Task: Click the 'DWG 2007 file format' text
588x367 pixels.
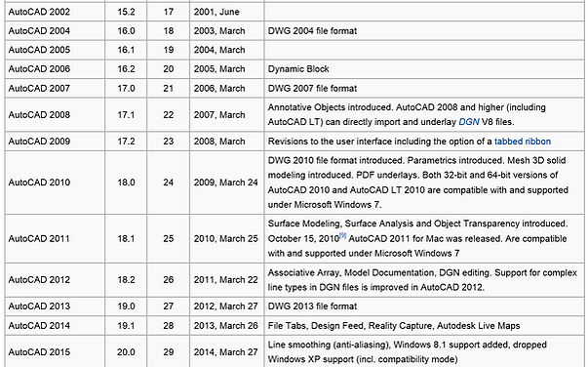Action: coord(312,89)
